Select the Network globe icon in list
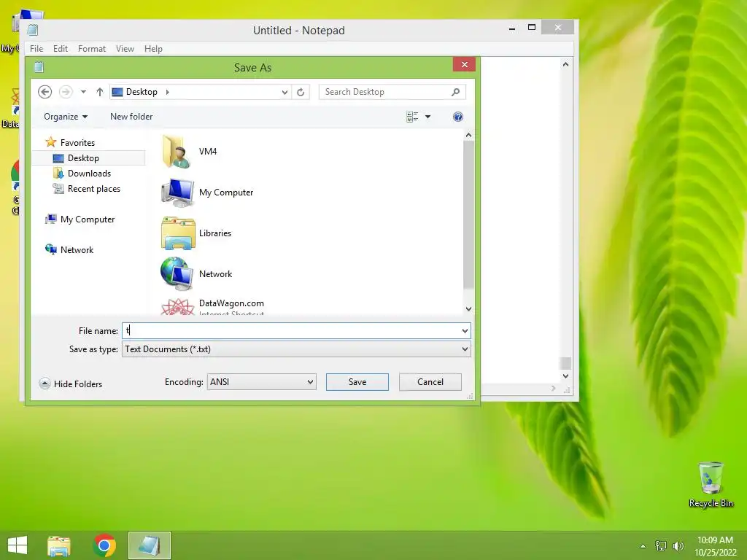The height and width of the screenshot is (560, 747). [x=177, y=274]
